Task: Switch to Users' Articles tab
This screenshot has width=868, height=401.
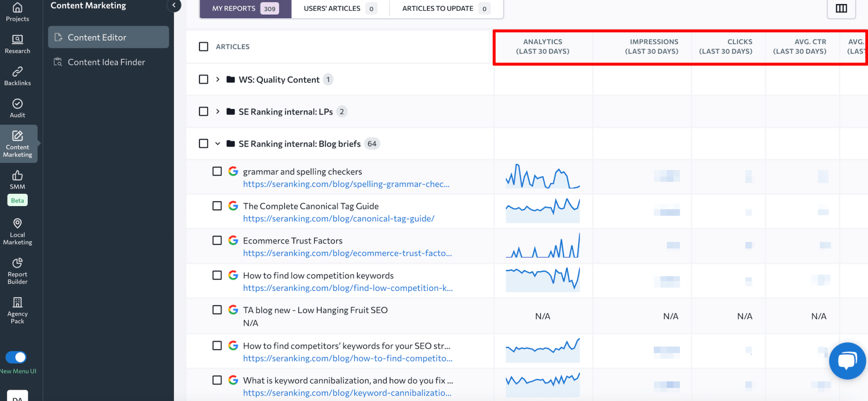Action: click(x=340, y=8)
